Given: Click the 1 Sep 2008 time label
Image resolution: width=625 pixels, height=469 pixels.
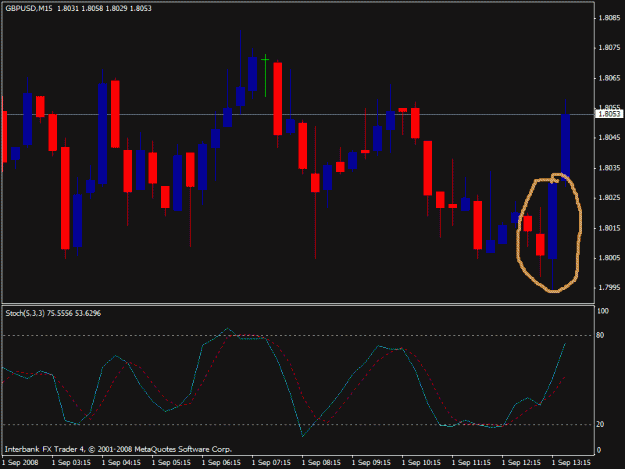Looking at the screenshot, I should coord(21,463).
